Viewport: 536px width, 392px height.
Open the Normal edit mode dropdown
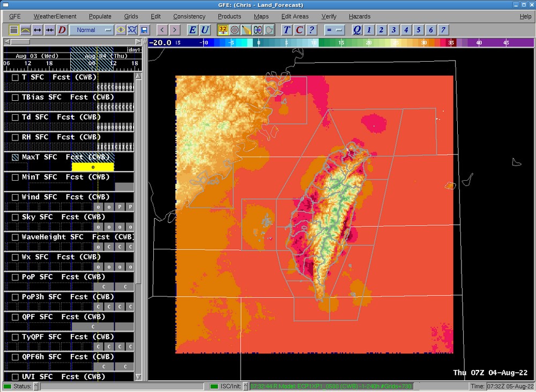(x=91, y=30)
